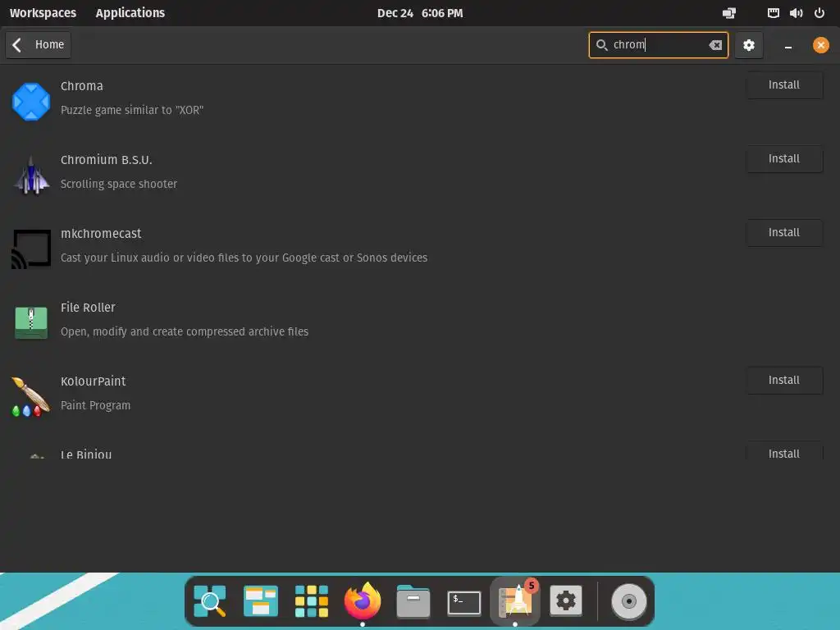Open the File Roller archive icon

click(31, 322)
